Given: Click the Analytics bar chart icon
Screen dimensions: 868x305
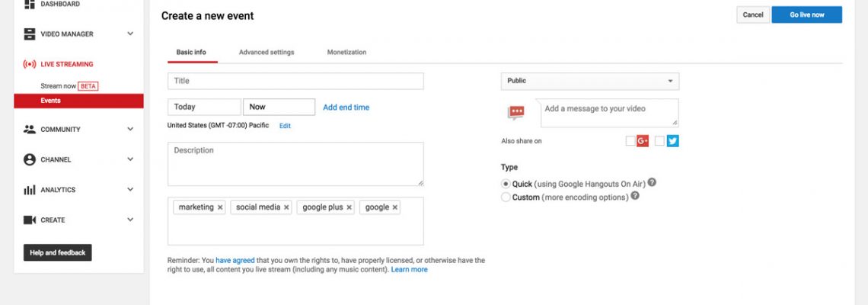Looking at the screenshot, I should (30, 190).
